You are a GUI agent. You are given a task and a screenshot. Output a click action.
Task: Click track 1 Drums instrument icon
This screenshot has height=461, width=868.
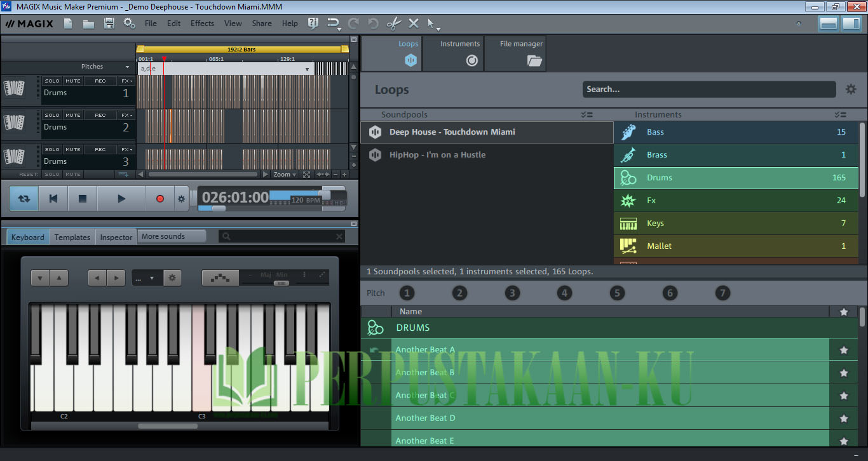point(13,88)
